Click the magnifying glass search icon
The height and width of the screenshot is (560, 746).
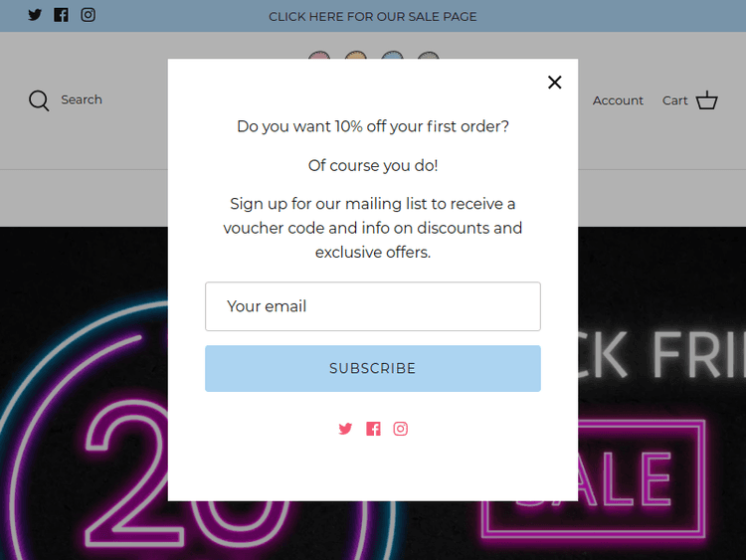(39, 100)
